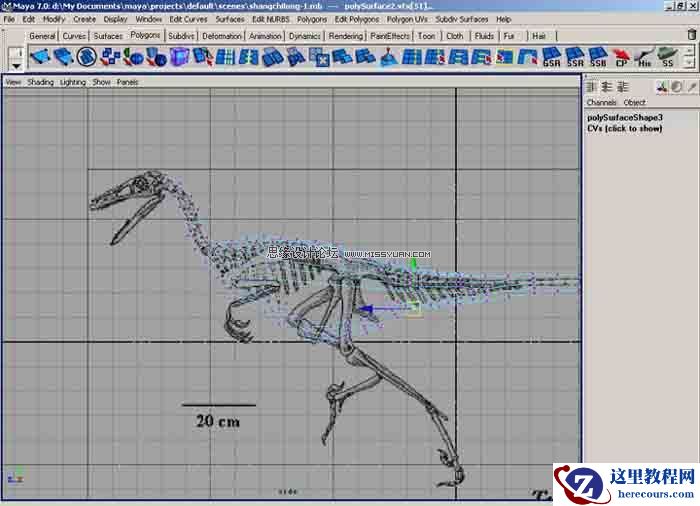Show only the Channel Box layout
700x506 pixels.
[x=592, y=87]
